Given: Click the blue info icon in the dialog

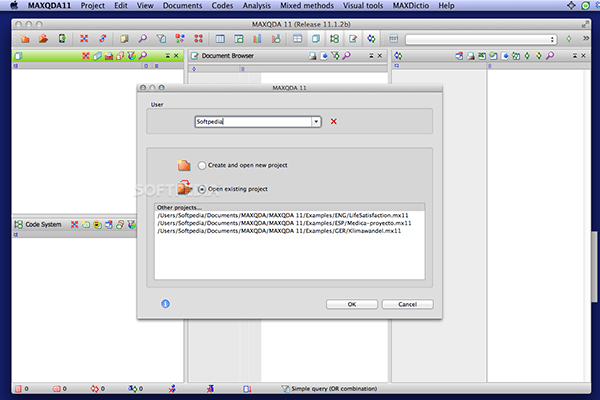Looking at the screenshot, I should pyautogui.click(x=165, y=304).
